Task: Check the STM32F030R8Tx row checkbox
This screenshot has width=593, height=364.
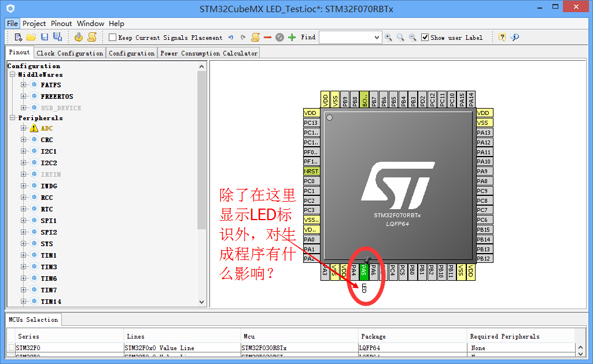Action: pyautogui.click(x=12, y=347)
